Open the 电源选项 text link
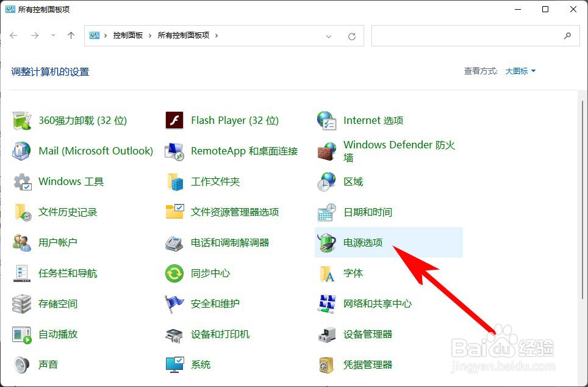 363,242
